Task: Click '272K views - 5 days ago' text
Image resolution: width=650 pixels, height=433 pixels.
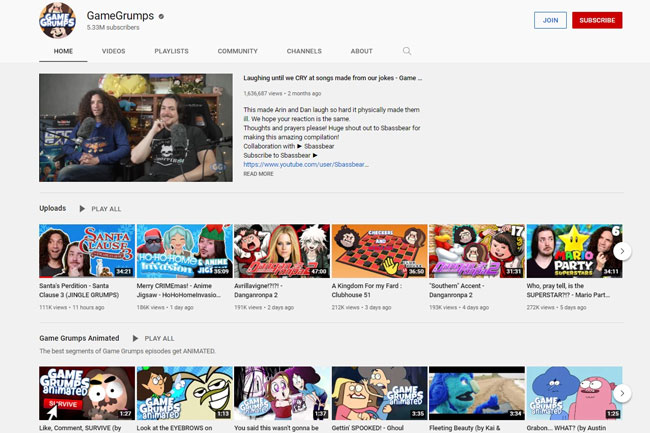Action: [x=556, y=307]
